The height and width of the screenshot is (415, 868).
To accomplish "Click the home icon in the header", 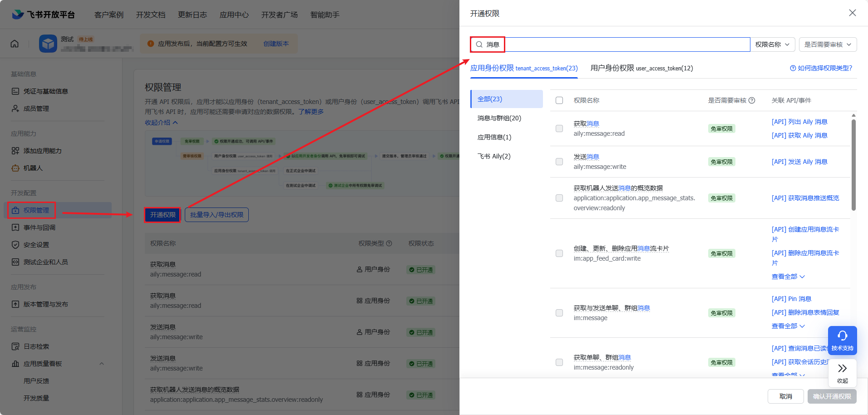I will pyautogui.click(x=15, y=44).
